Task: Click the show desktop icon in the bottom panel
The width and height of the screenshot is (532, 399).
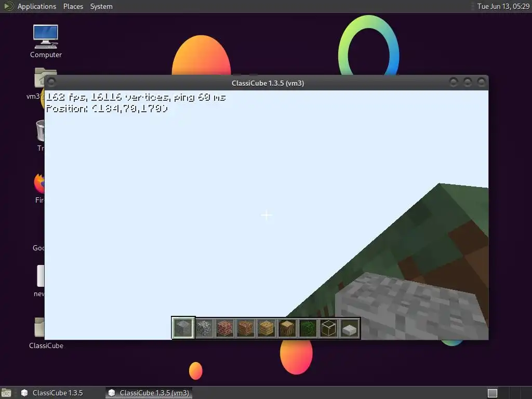Action: pyautogui.click(x=6, y=393)
